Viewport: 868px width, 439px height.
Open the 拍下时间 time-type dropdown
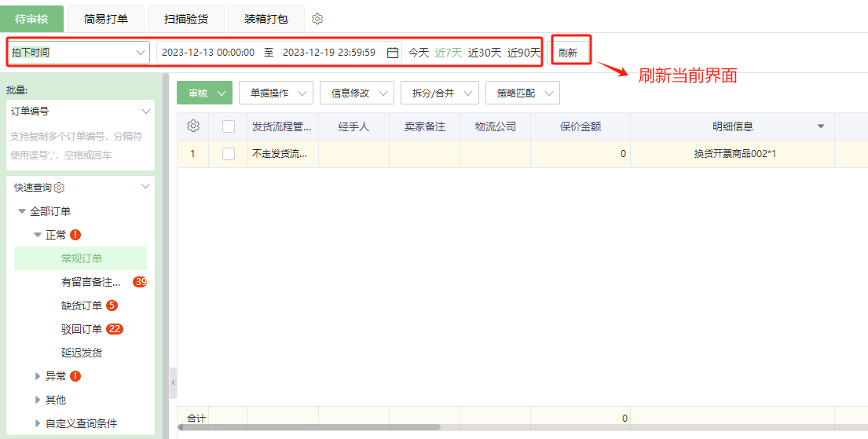78,53
